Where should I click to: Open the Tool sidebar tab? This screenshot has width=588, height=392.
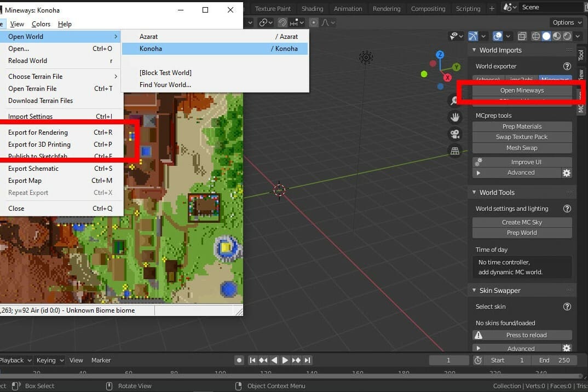(581, 55)
